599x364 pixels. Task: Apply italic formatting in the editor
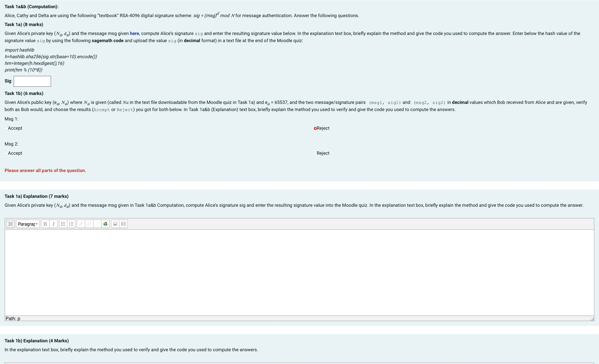coord(53,224)
